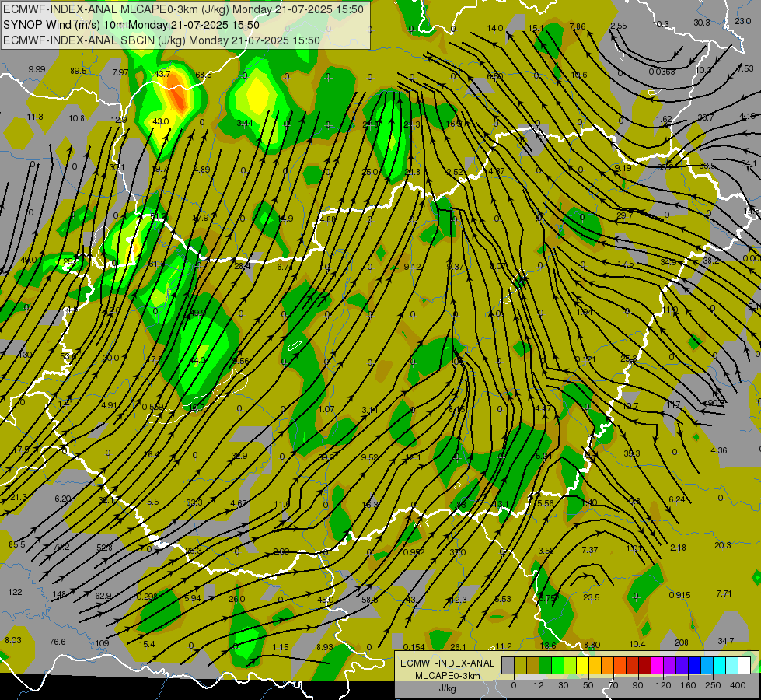The height and width of the screenshot is (700, 761).
Task: Click the map value '89.5'
Action: click(79, 71)
